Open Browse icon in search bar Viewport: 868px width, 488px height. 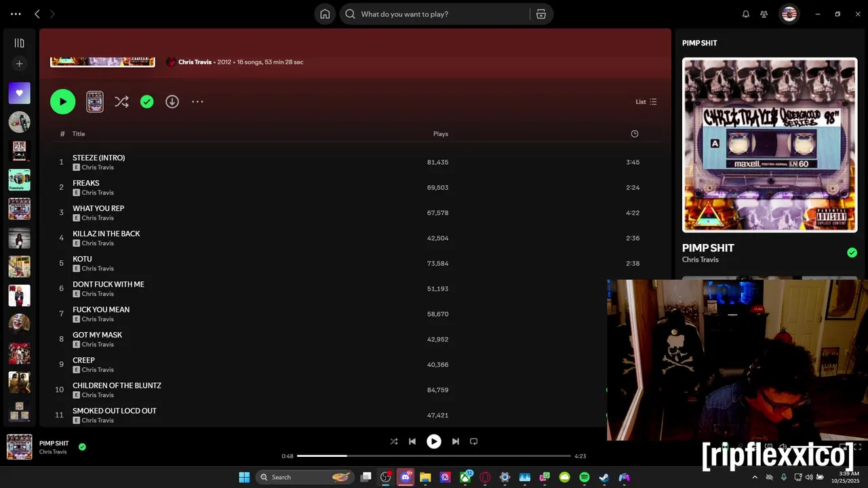coord(540,14)
